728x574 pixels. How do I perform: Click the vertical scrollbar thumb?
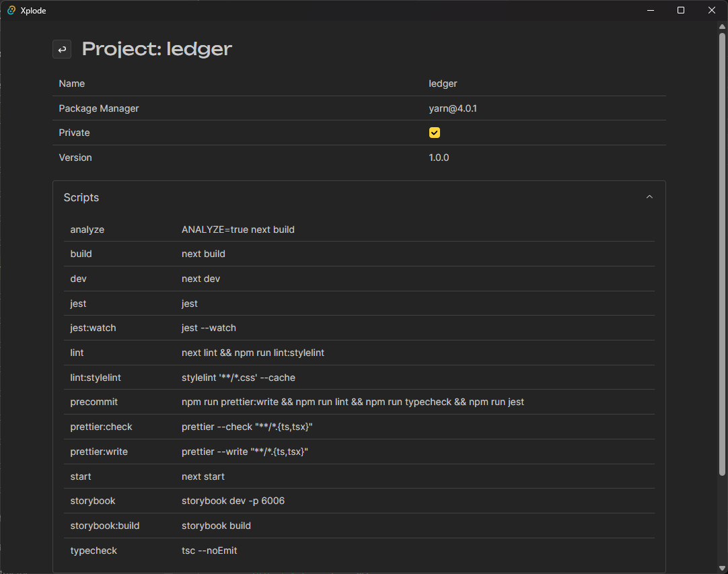pyautogui.click(x=722, y=254)
